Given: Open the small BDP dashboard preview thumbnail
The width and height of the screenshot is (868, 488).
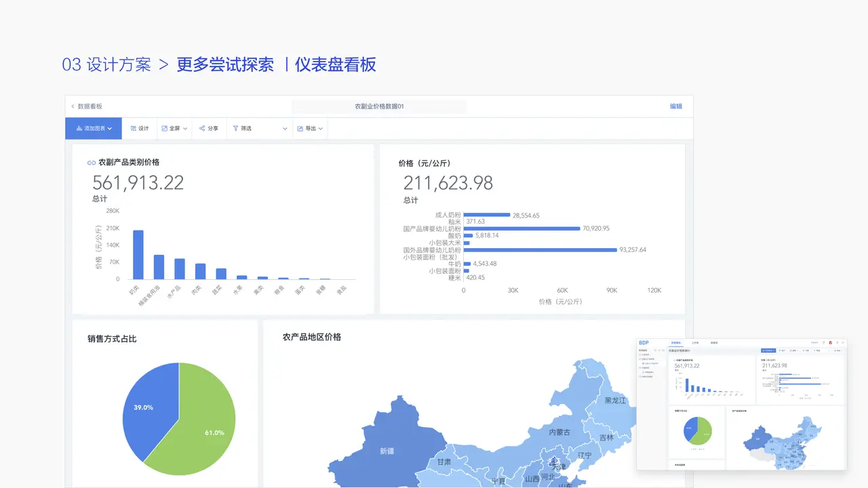Looking at the screenshot, I should 741,404.
